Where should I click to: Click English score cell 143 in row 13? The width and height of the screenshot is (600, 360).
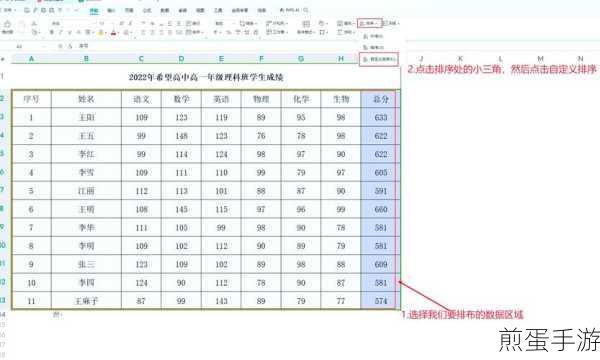(x=221, y=301)
